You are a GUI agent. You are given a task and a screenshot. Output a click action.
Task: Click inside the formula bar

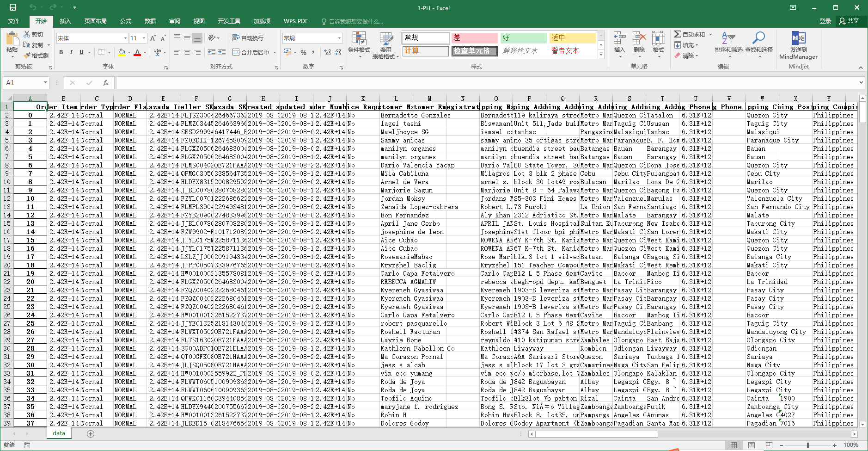pos(487,82)
